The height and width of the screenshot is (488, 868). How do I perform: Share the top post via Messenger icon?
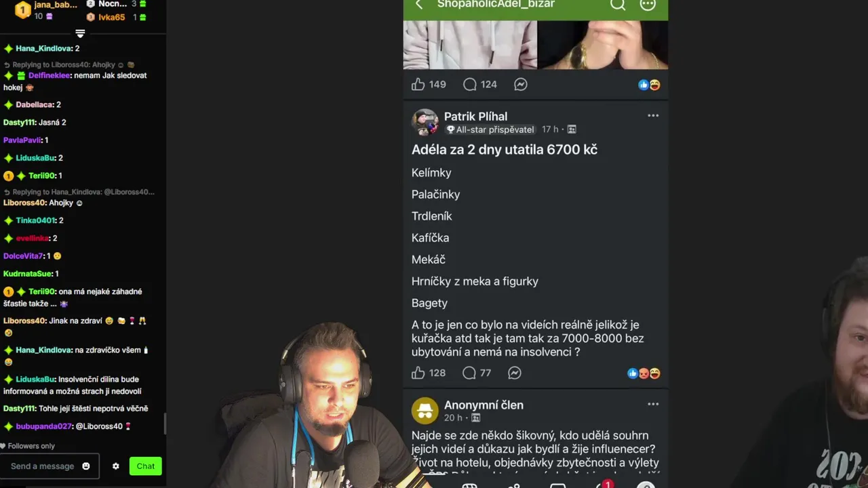click(x=520, y=84)
